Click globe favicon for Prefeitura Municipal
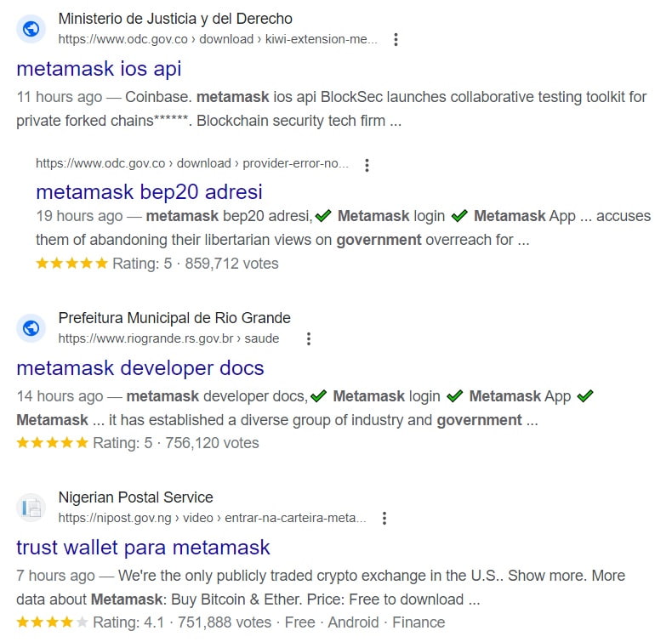The height and width of the screenshot is (642, 672). (31, 328)
